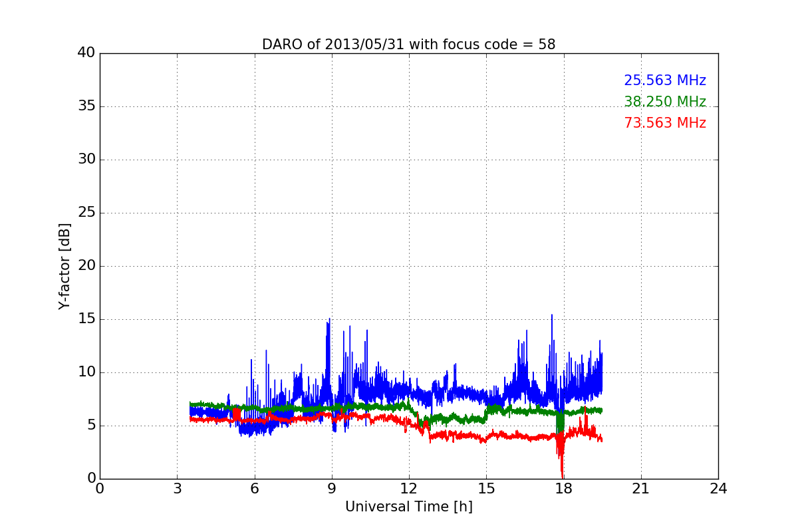Click the plot title "DARO of 2013/05/31 with focus code = 58"
This screenshot has width=798, height=532.
[x=408, y=45]
